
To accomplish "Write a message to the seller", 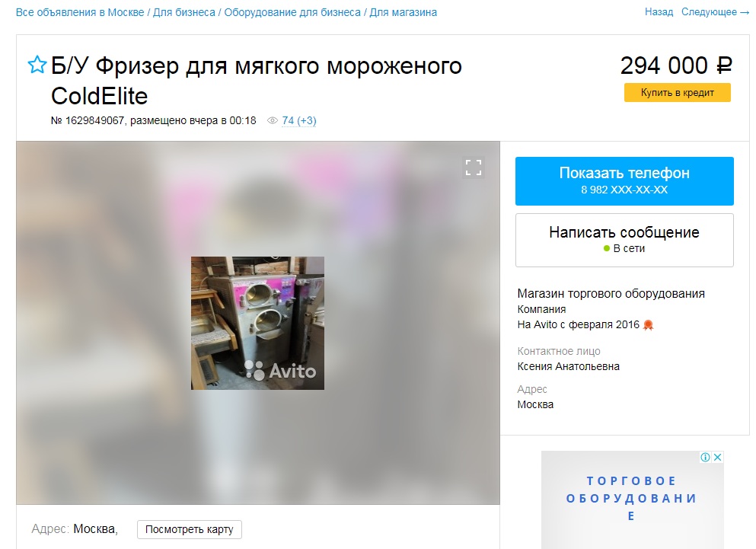I will point(624,240).
